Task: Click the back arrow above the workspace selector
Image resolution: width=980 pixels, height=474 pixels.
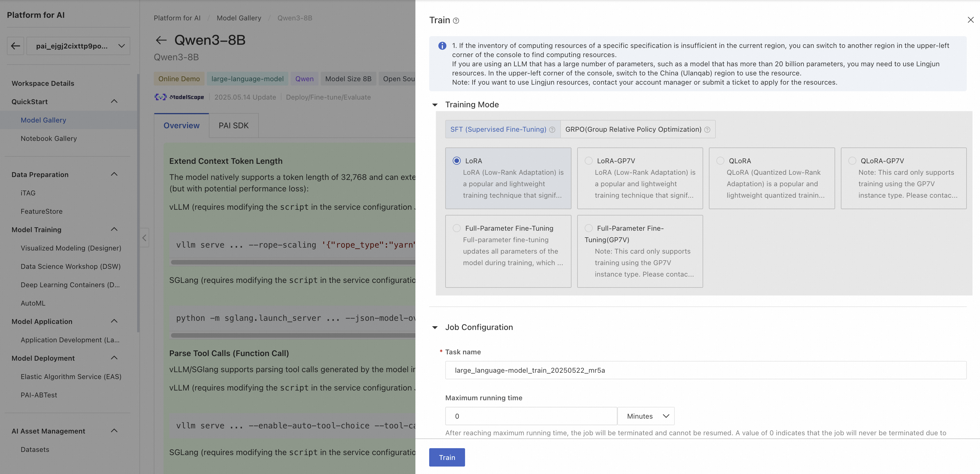Action: (15, 46)
